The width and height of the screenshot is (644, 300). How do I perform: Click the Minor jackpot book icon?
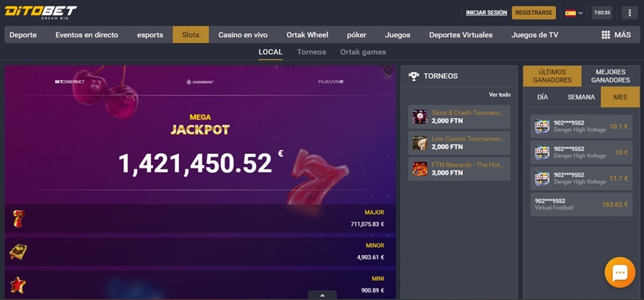[x=18, y=251]
